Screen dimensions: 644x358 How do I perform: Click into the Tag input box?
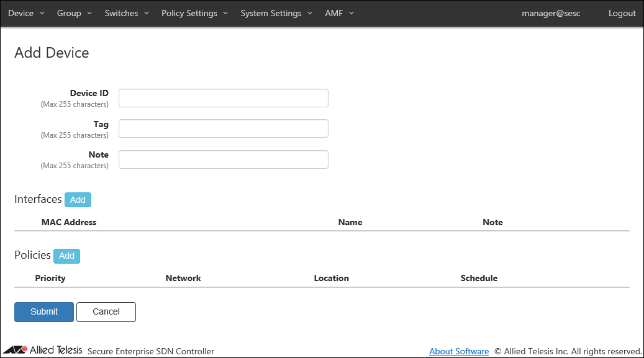223,128
